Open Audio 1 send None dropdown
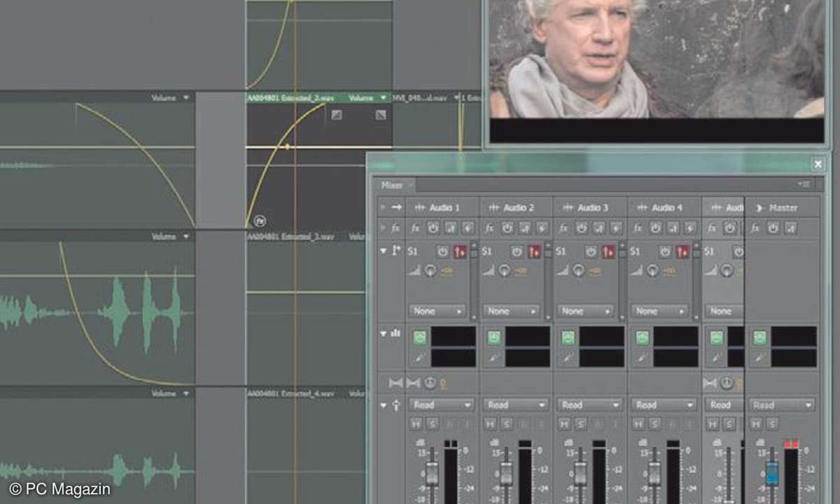840x504 pixels. 437,311
